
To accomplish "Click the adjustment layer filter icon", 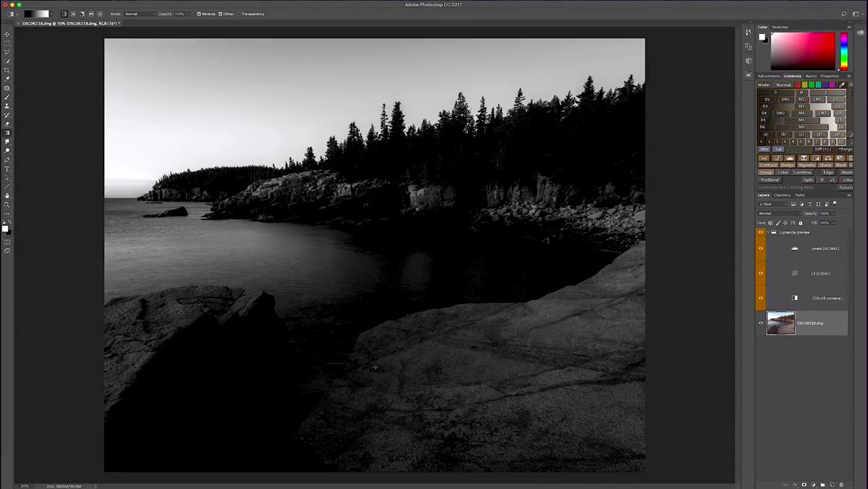I will point(801,204).
